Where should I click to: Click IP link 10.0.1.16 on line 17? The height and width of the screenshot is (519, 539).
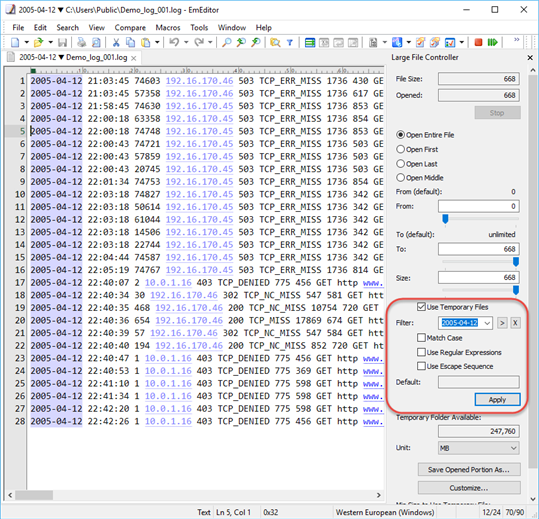(x=168, y=283)
